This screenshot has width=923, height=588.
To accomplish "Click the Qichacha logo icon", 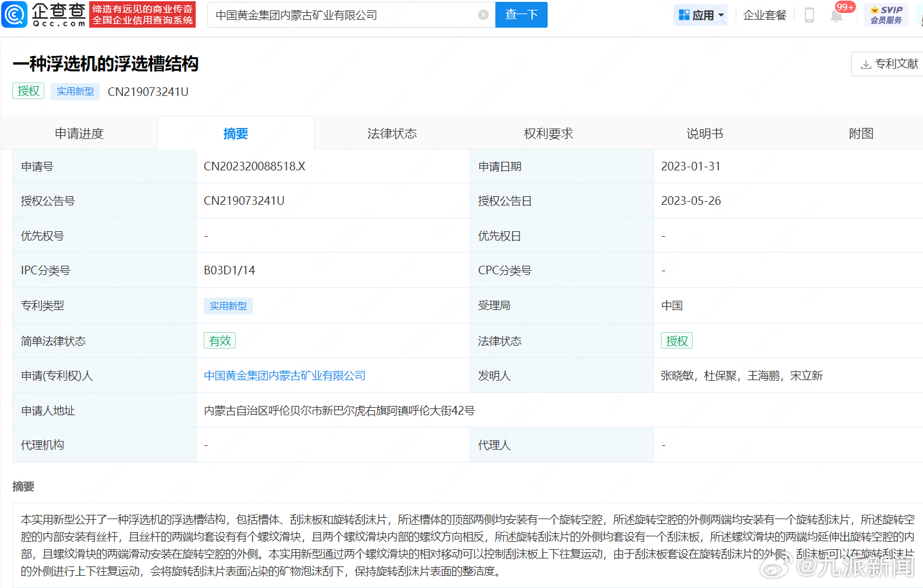I will coord(14,14).
